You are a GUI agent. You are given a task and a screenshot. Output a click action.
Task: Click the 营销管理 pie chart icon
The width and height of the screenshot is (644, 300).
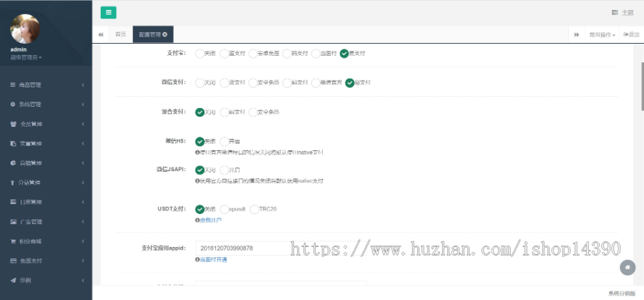pos(13,163)
